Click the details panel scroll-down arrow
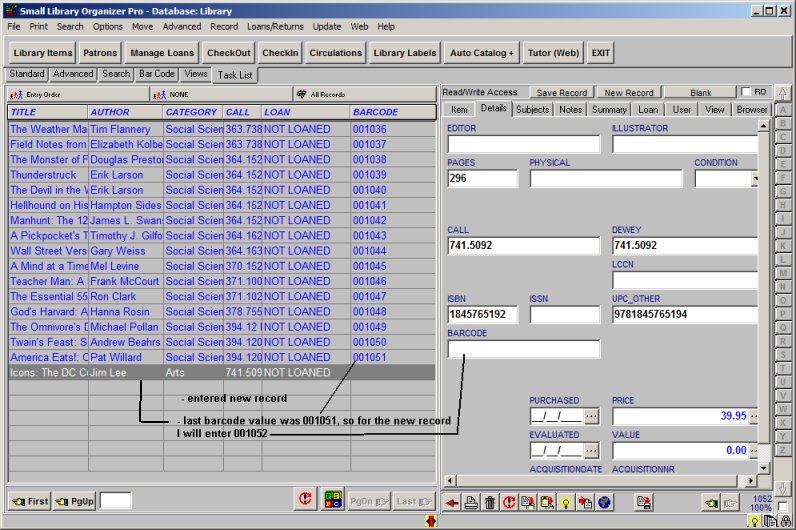The height and width of the screenshot is (530, 796). point(764,468)
